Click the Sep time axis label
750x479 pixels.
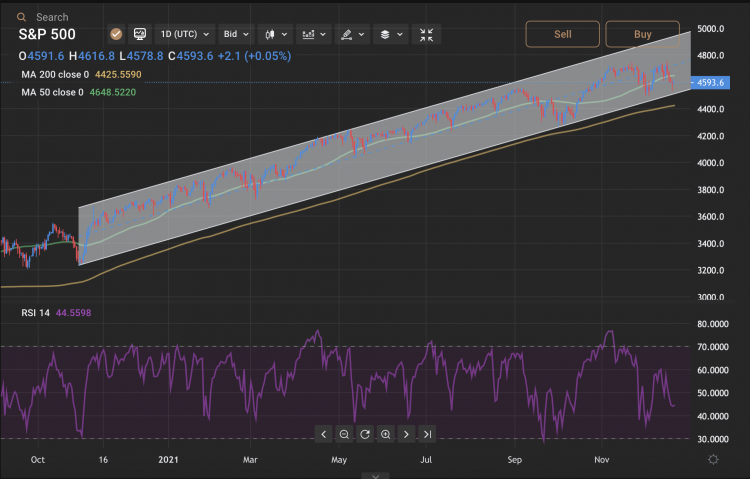(x=515, y=460)
